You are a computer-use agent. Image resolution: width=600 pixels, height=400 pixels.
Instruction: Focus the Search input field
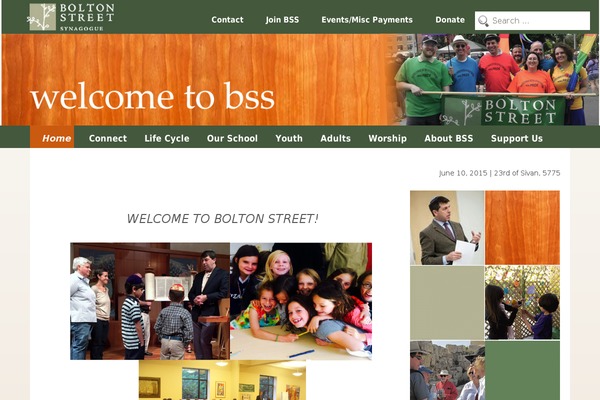coord(532,21)
